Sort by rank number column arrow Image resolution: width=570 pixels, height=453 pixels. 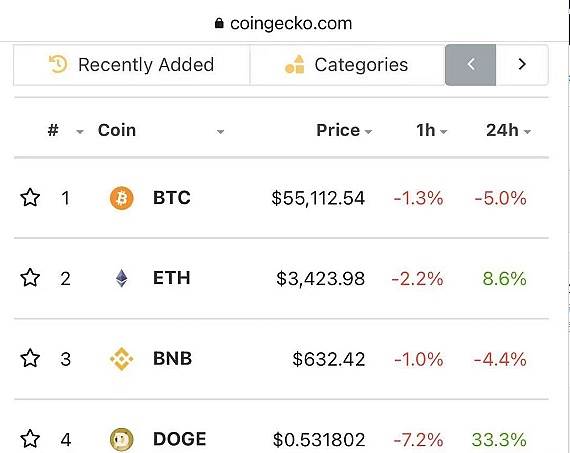coord(80,132)
